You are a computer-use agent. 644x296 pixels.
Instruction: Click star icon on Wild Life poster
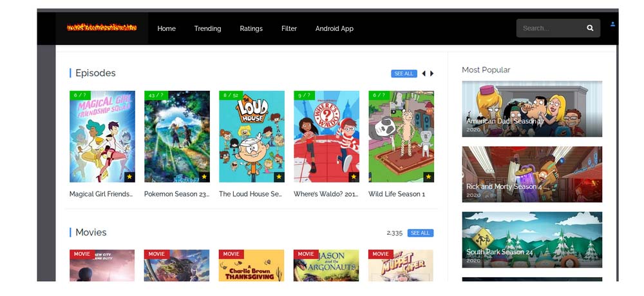click(428, 177)
